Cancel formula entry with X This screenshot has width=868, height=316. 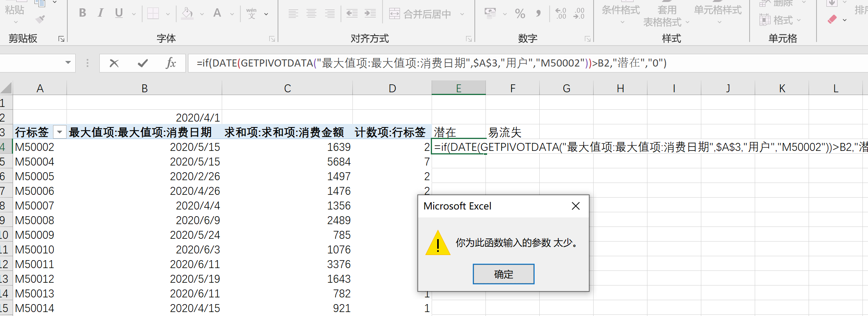pos(114,63)
